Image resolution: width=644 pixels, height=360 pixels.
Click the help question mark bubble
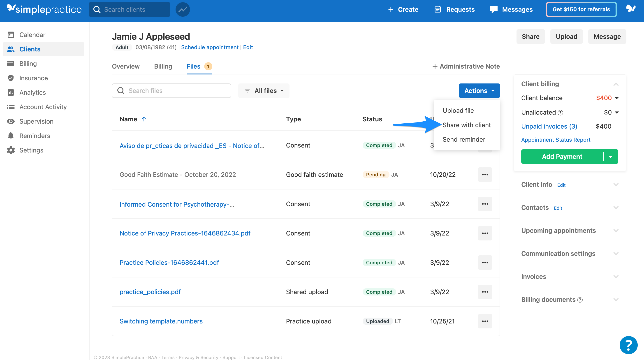coord(628,345)
